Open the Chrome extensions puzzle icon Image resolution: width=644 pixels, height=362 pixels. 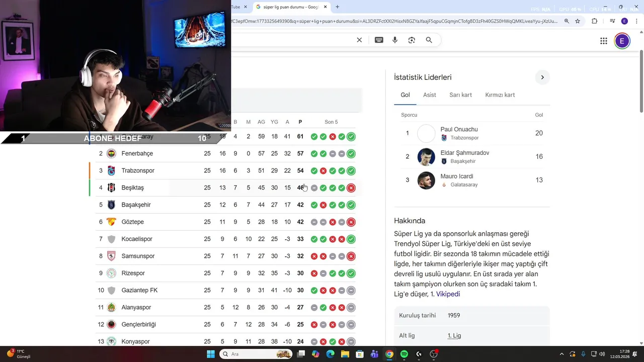595,21
